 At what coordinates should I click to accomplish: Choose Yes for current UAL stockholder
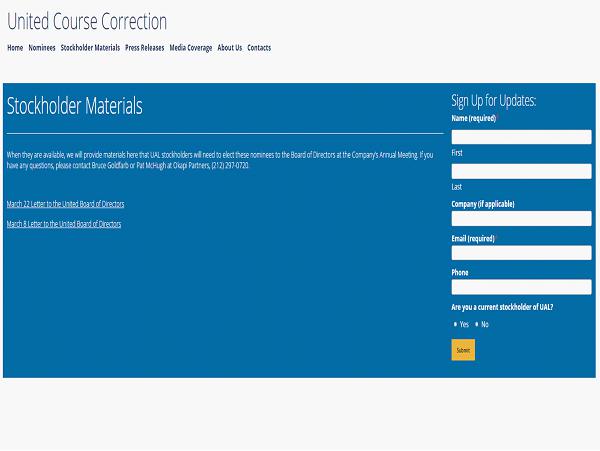456,325
